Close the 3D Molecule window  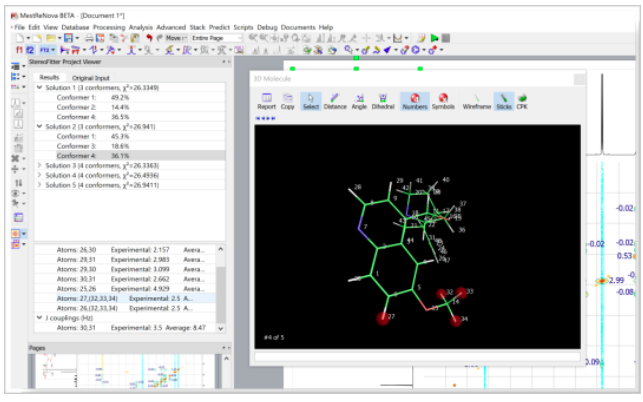coord(579,79)
